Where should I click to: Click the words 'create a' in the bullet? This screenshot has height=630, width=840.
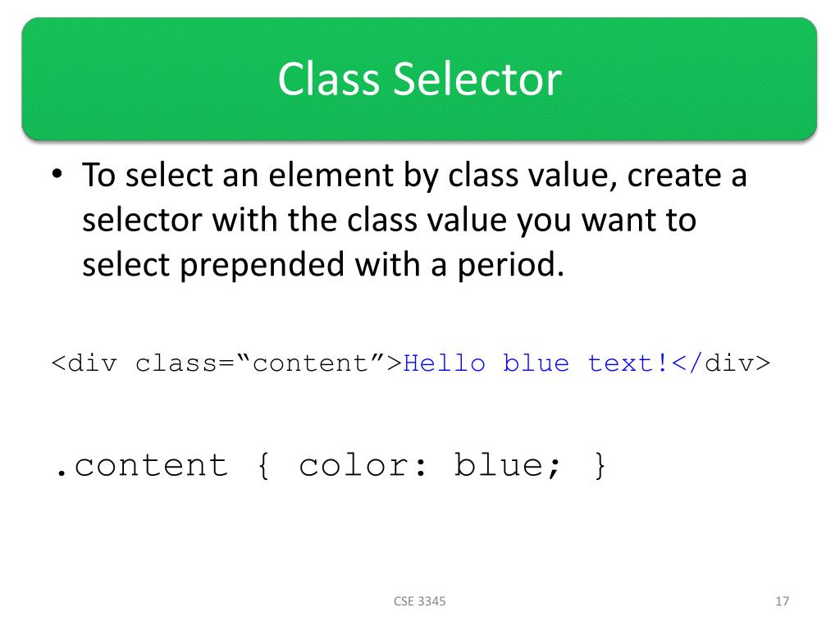(x=687, y=176)
